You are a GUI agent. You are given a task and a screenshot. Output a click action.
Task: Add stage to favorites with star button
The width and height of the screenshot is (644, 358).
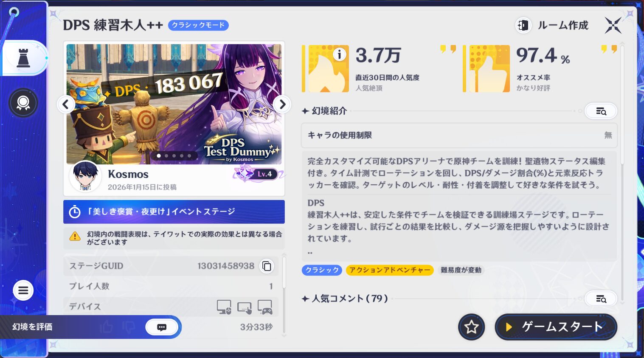(471, 327)
